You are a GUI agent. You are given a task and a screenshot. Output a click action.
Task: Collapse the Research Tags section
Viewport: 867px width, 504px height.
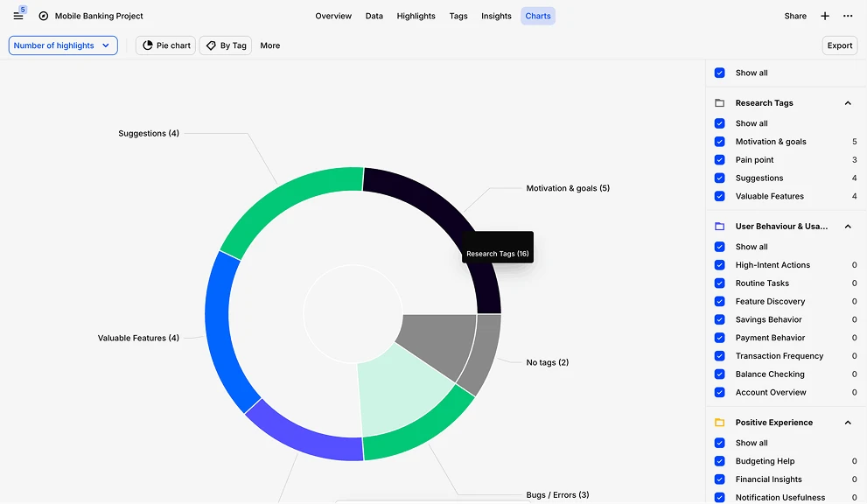click(847, 102)
